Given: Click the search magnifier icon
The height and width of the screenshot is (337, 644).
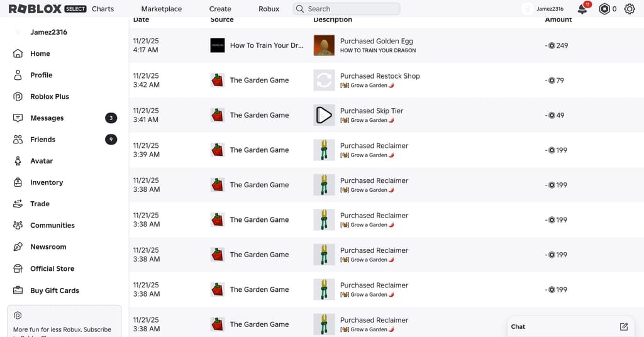Looking at the screenshot, I should pyautogui.click(x=300, y=9).
